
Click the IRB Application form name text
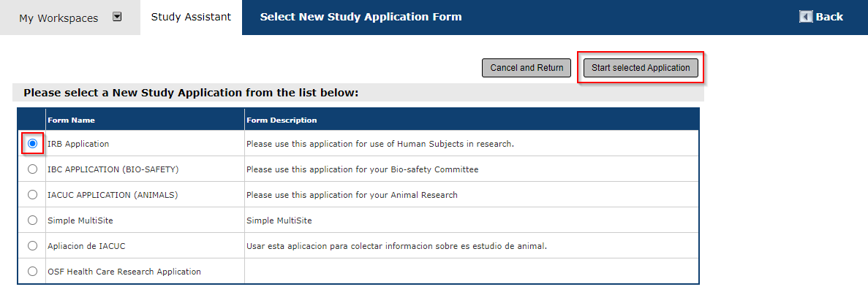[78, 144]
